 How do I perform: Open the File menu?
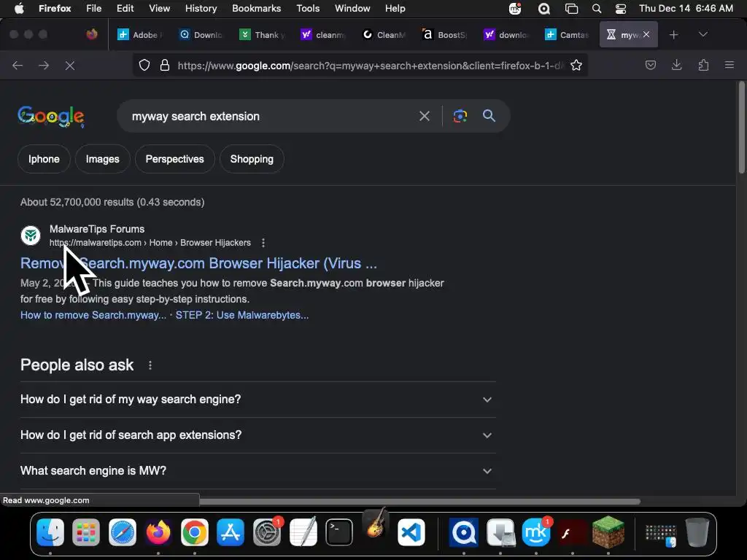pyautogui.click(x=93, y=9)
